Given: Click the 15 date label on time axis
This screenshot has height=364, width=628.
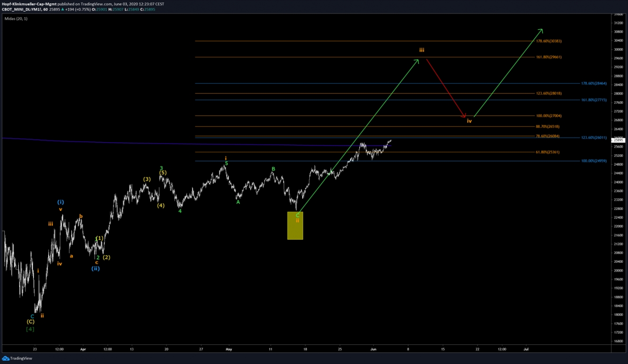Looking at the screenshot, I should point(443,349).
